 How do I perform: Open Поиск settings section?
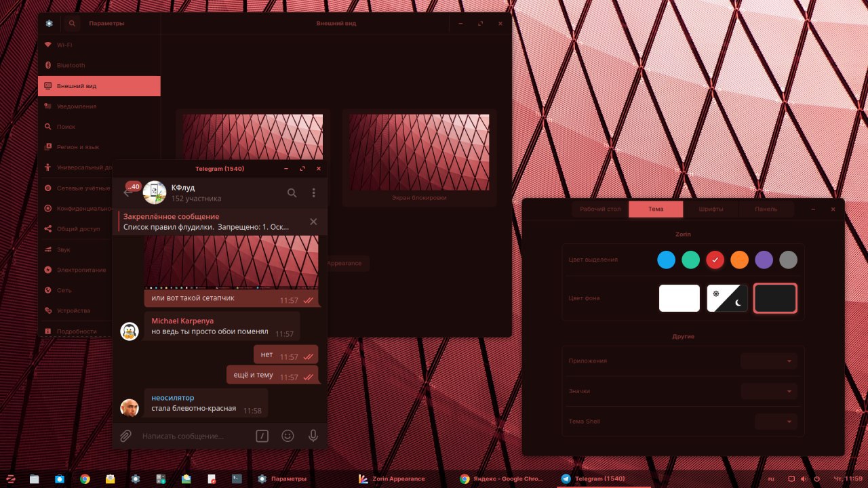99,127
